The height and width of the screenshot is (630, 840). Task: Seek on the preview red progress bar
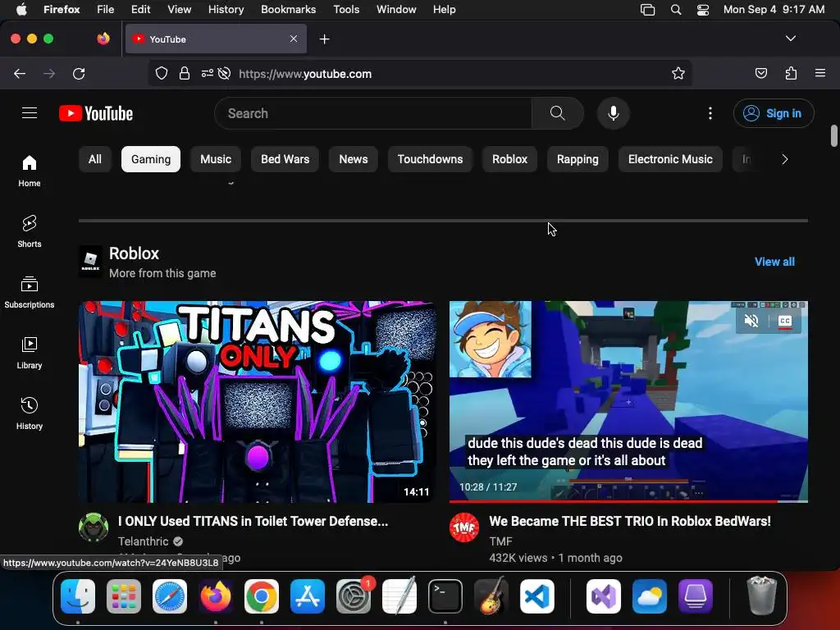tap(628, 501)
